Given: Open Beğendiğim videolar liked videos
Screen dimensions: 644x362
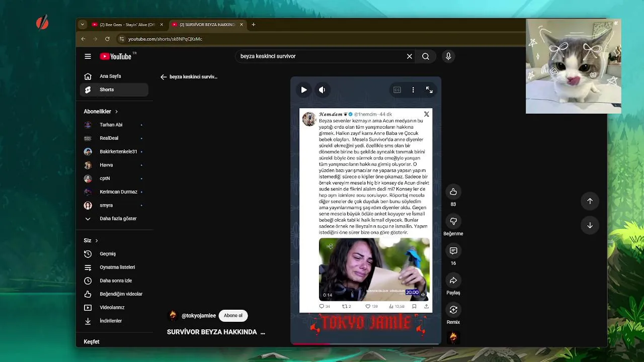Looking at the screenshot, I should click(x=114, y=294).
